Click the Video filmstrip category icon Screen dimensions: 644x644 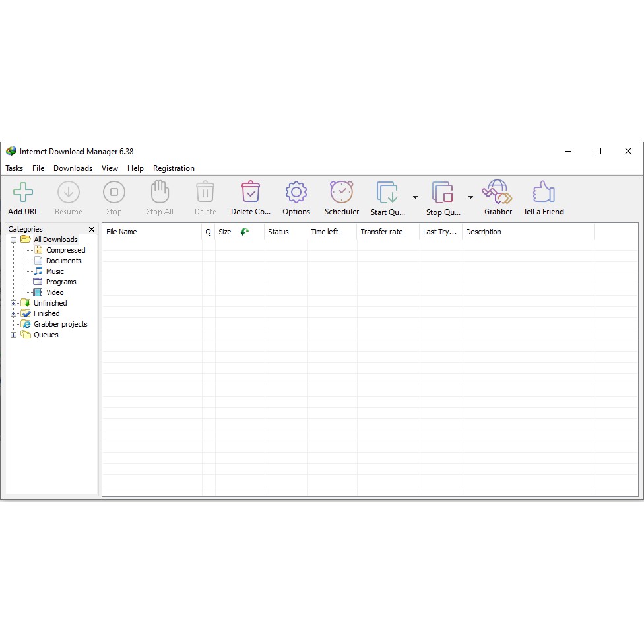(38, 292)
